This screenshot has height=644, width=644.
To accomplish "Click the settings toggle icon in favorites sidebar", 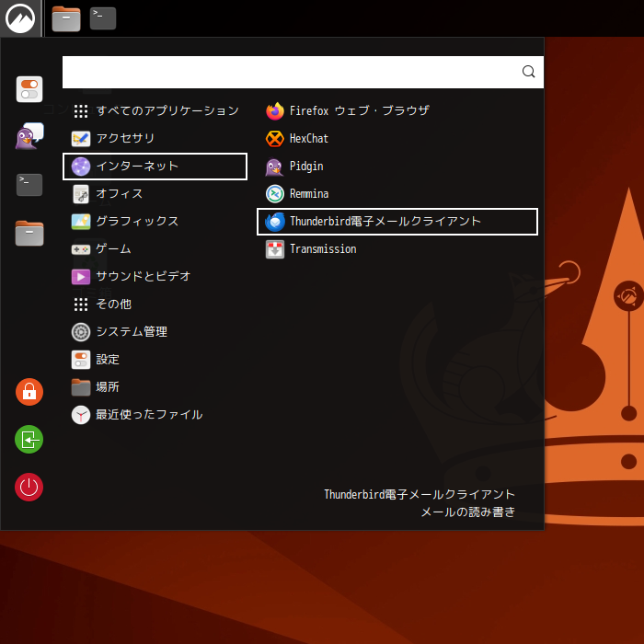I will pos(29,89).
